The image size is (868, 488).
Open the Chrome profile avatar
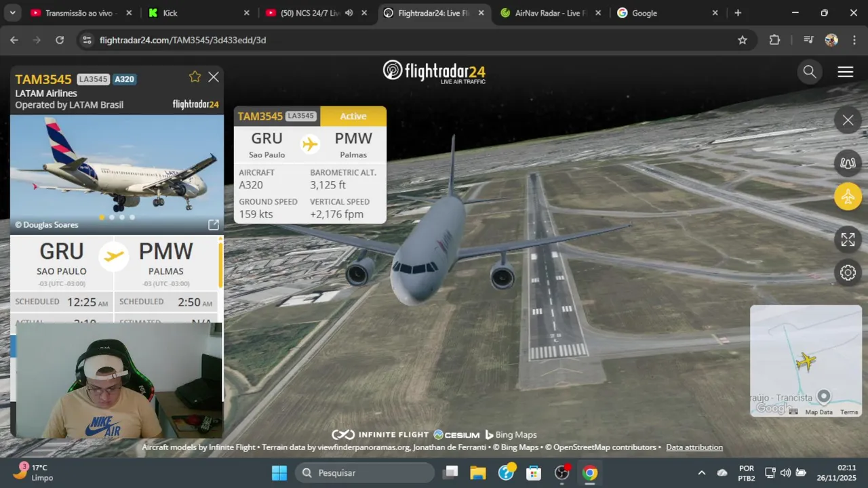point(831,40)
